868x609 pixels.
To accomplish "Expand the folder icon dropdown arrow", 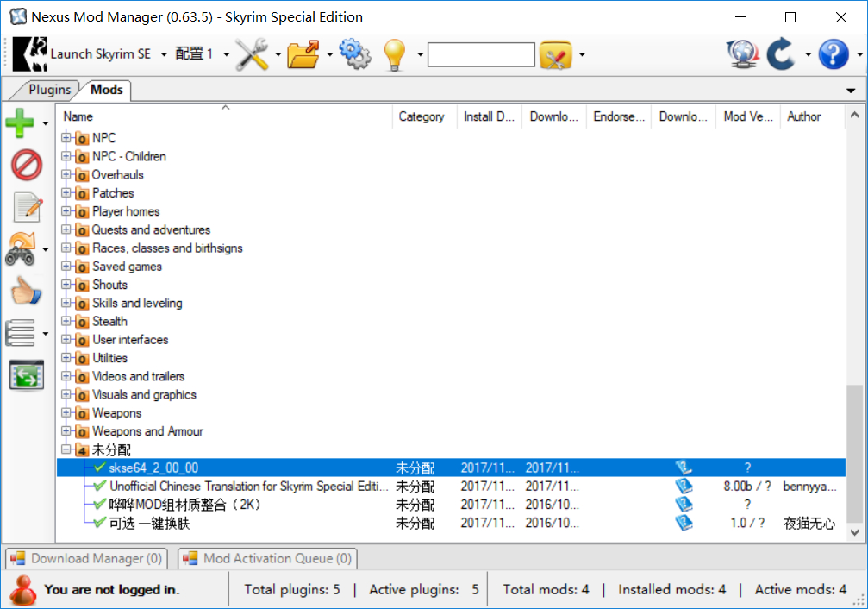I will (x=329, y=54).
